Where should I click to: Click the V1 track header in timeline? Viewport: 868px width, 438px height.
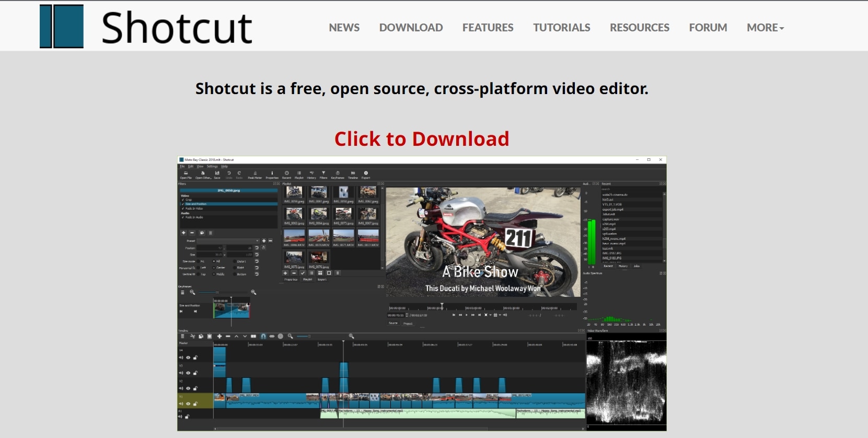[195, 401]
